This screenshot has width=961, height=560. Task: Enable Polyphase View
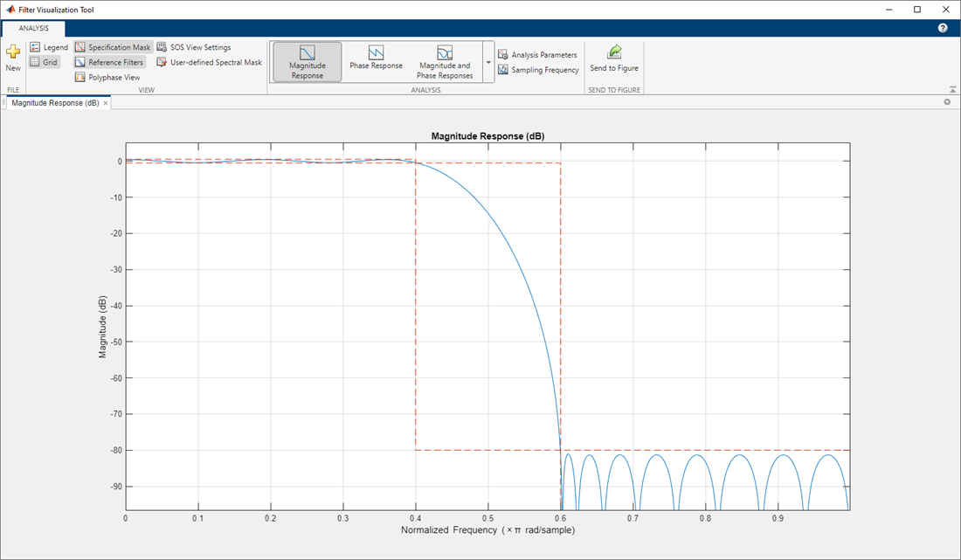point(107,77)
